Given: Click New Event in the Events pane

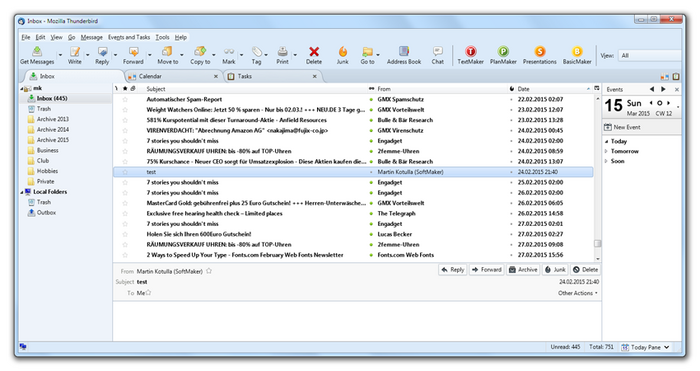Looking at the screenshot, I should click(x=622, y=127).
